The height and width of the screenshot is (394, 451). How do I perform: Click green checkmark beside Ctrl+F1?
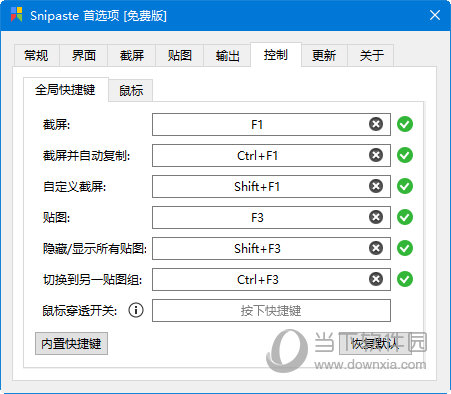click(x=405, y=155)
